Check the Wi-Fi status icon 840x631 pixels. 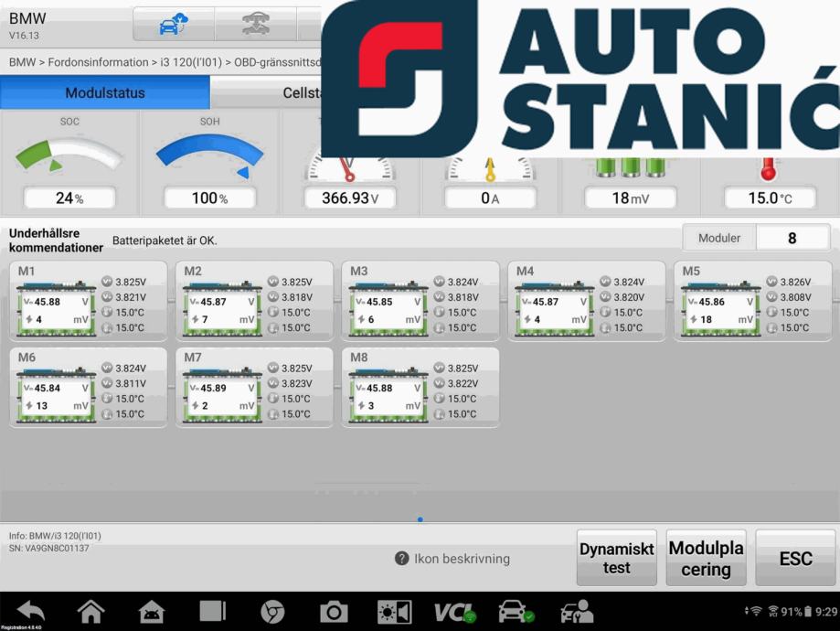(755, 611)
